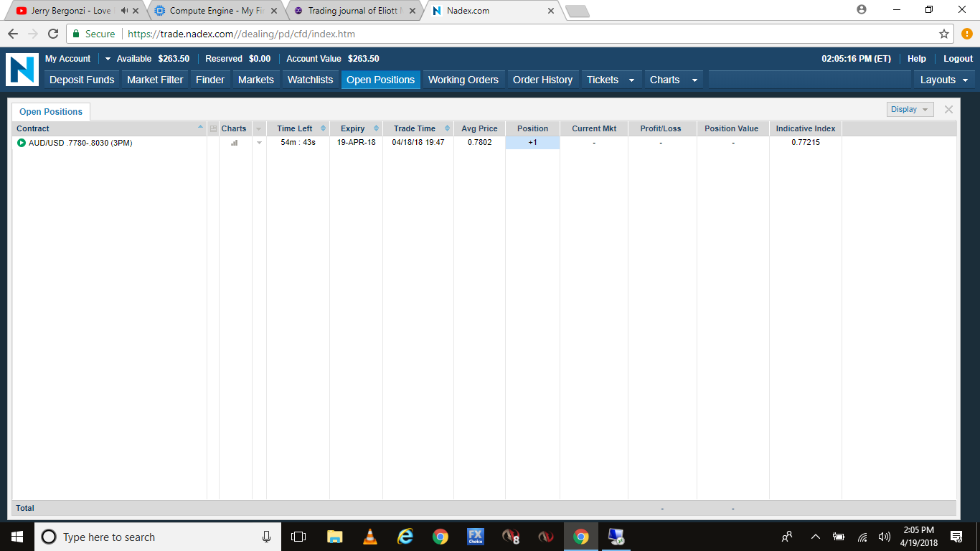Screen dimensions: 980x551
Task: Open File Explorer from taskbar
Action: pyautogui.click(x=334, y=537)
